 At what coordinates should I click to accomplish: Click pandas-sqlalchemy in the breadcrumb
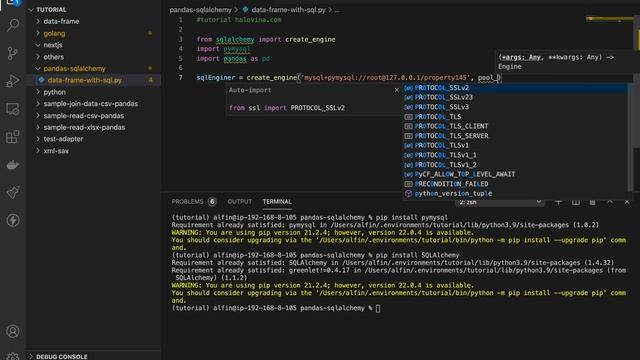click(200, 10)
